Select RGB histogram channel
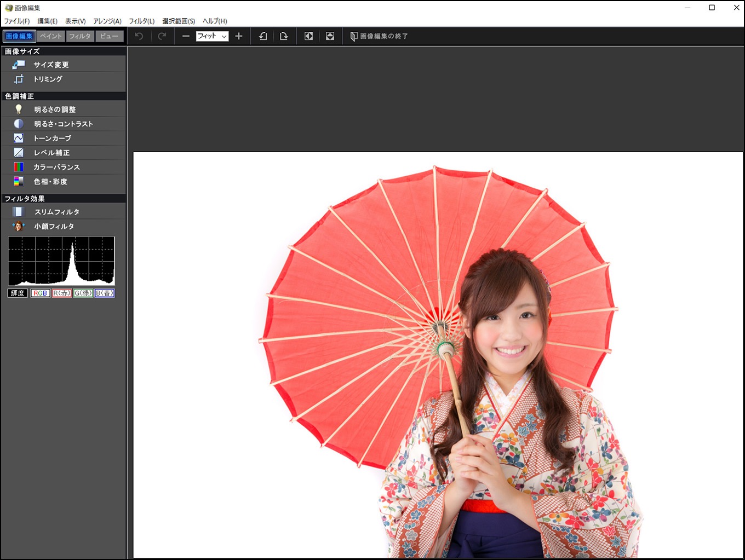The image size is (745, 560). click(40, 293)
